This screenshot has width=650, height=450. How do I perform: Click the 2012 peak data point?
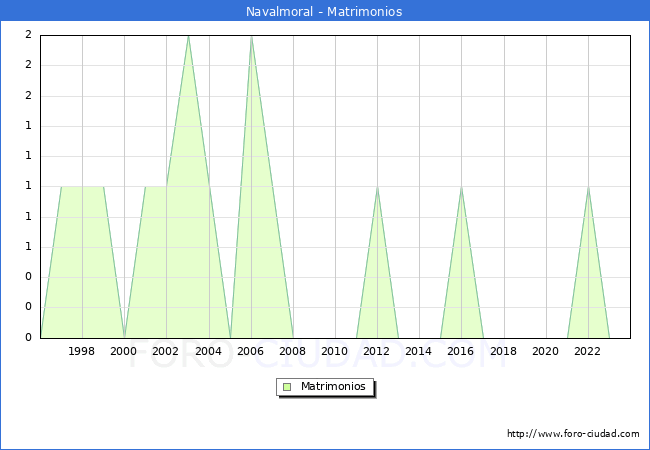pyautogui.click(x=377, y=187)
